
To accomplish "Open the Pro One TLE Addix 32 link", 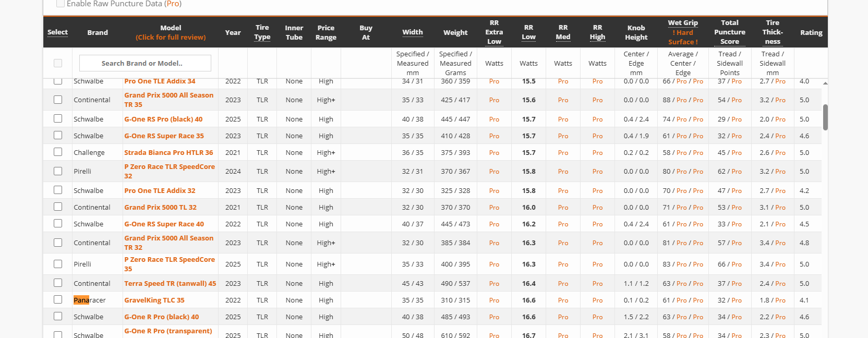I will [160, 190].
